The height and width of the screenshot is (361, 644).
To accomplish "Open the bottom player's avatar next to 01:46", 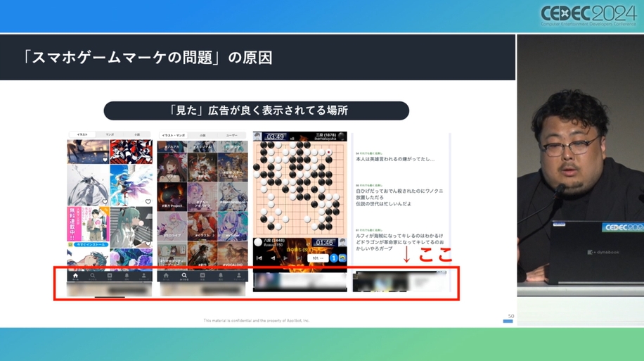I will pyautogui.click(x=342, y=242).
